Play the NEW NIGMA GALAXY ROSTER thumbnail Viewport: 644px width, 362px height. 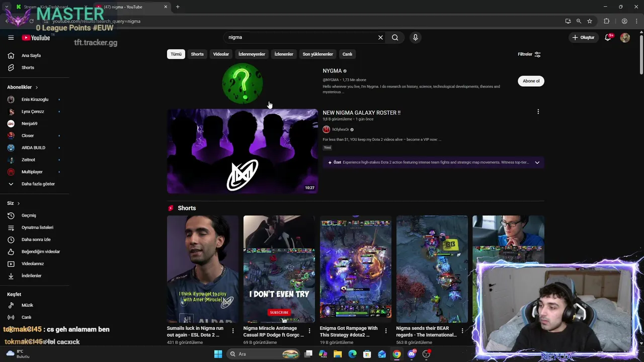(243, 151)
